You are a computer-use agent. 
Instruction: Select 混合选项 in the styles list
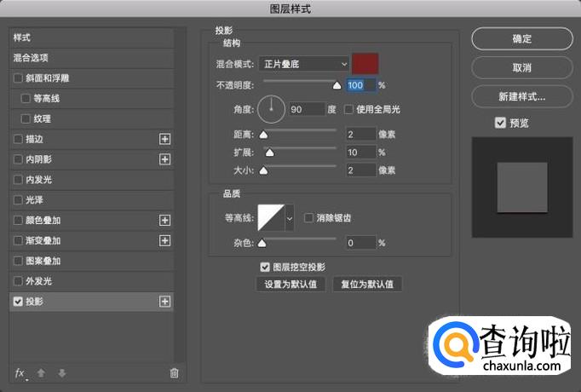pos(31,58)
